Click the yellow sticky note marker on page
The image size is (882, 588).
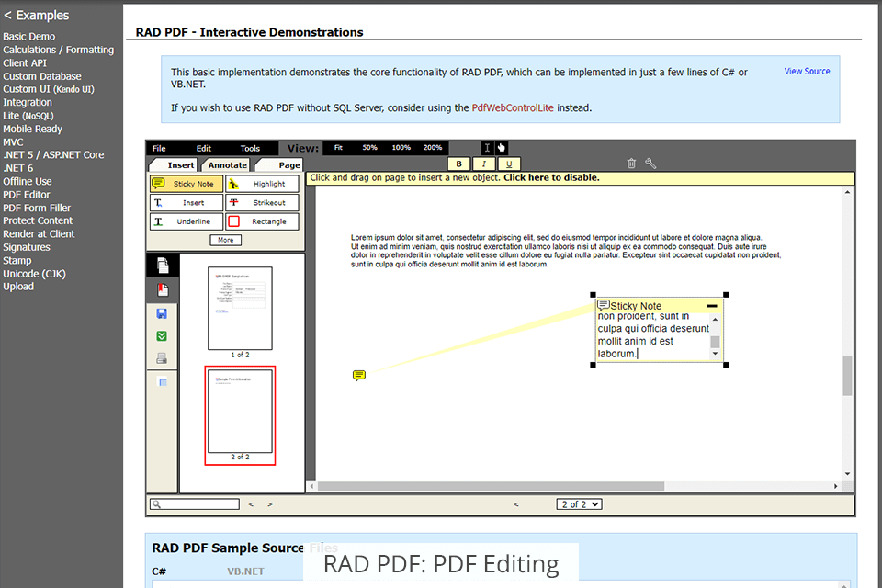[359, 375]
